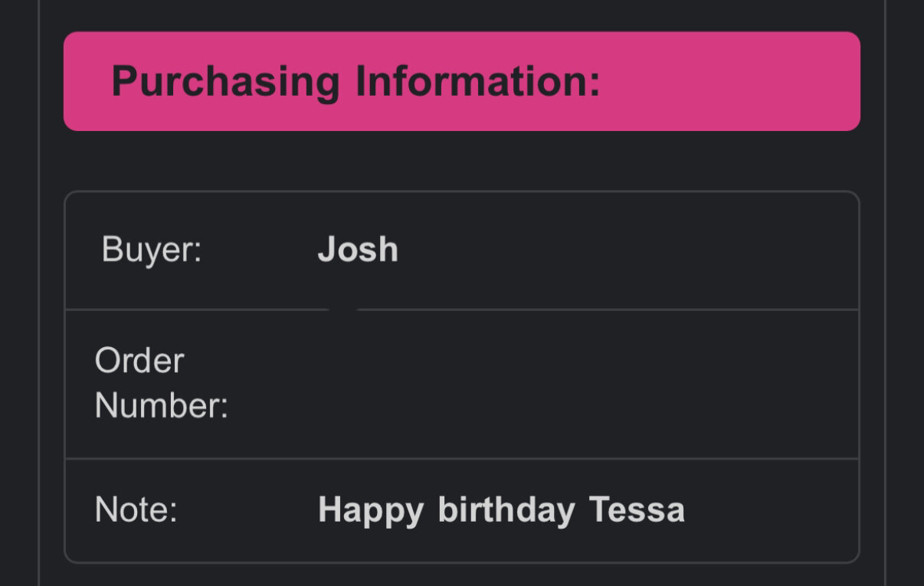Click the word Order in the label
This screenshot has height=586, width=924.
tap(139, 360)
